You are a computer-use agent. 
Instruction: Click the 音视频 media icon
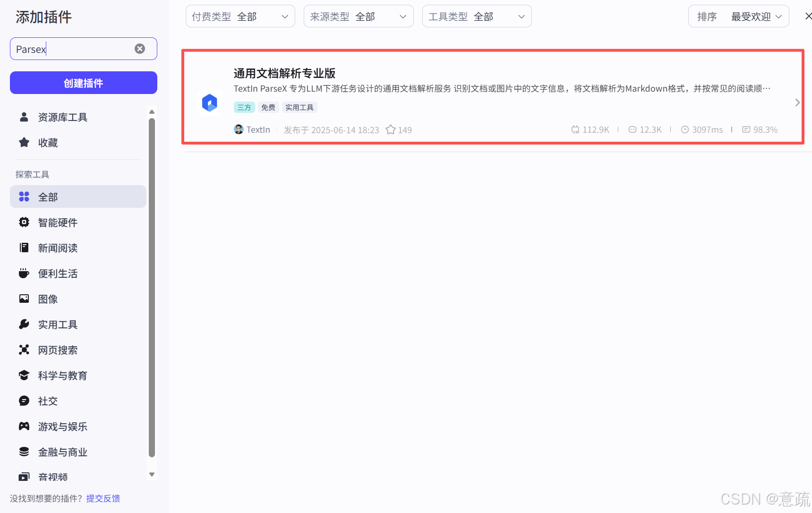click(24, 477)
